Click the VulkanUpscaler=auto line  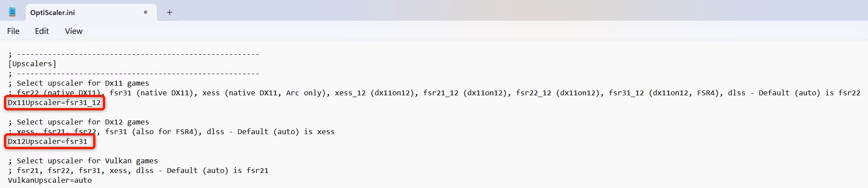pos(50,180)
